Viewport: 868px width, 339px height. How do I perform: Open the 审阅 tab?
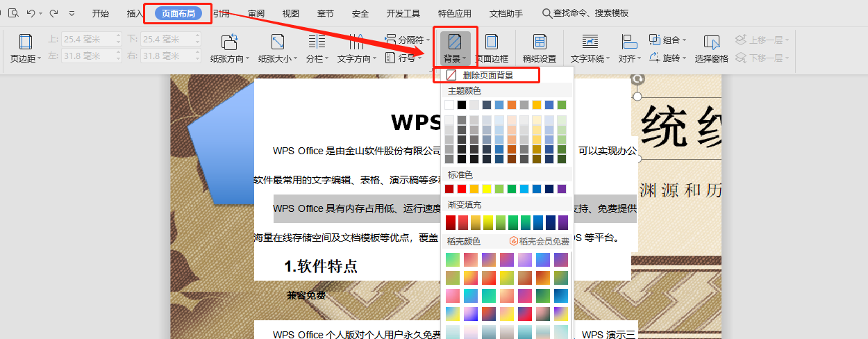pos(256,13)
